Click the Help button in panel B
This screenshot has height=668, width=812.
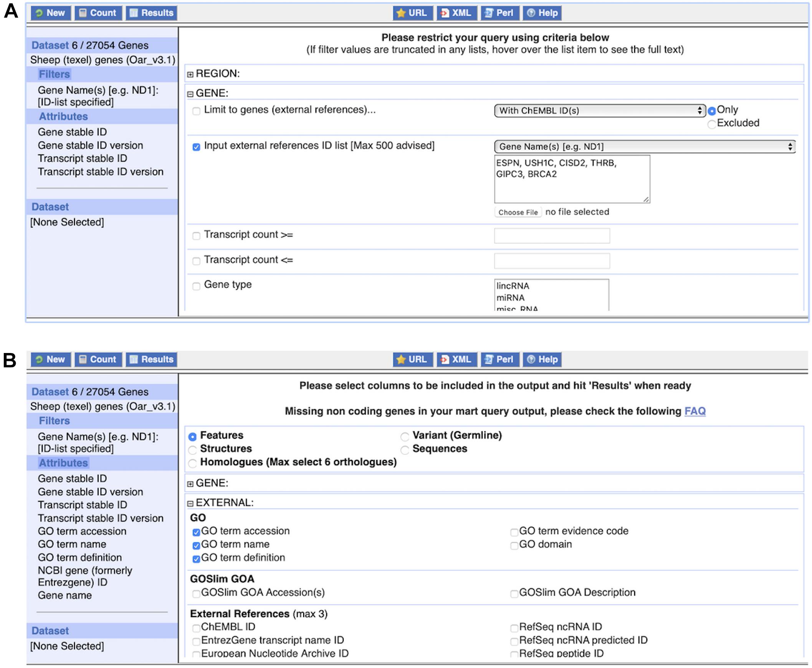[542, 360]
